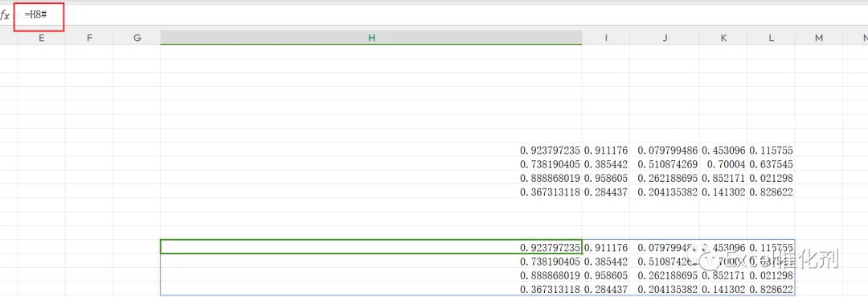Click 0.141302 in the upper data block
Screen dimensions: 868x297
click(x=723, y=192)
